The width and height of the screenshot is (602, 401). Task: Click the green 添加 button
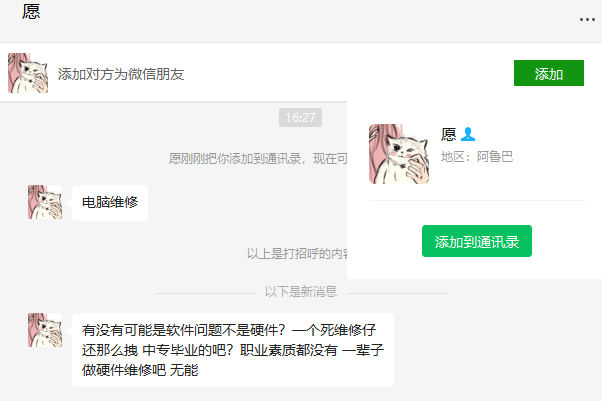point(549,73)
